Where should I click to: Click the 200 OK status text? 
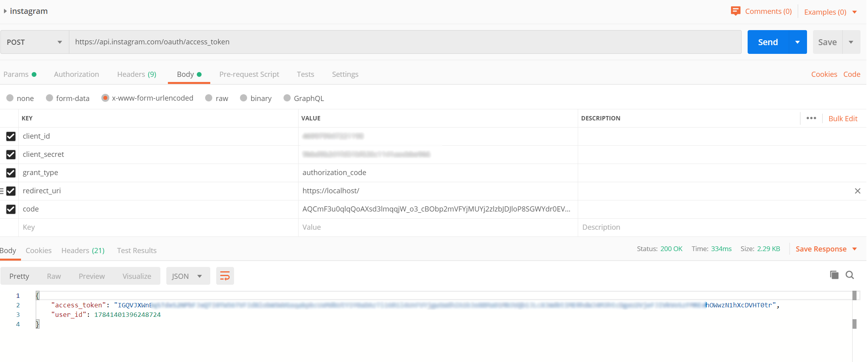671,249
